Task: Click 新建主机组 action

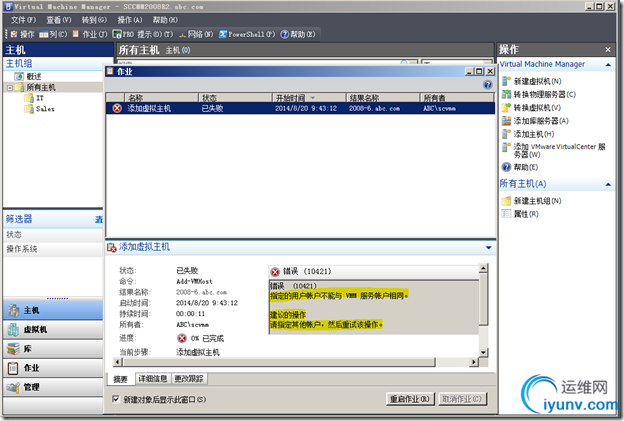Action: (x=531, y=201)
